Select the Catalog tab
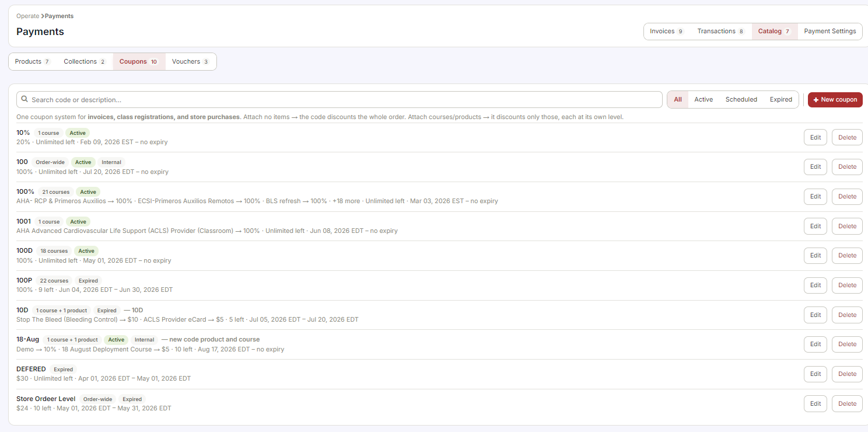 pyautogui.click(x=775, y=32)
